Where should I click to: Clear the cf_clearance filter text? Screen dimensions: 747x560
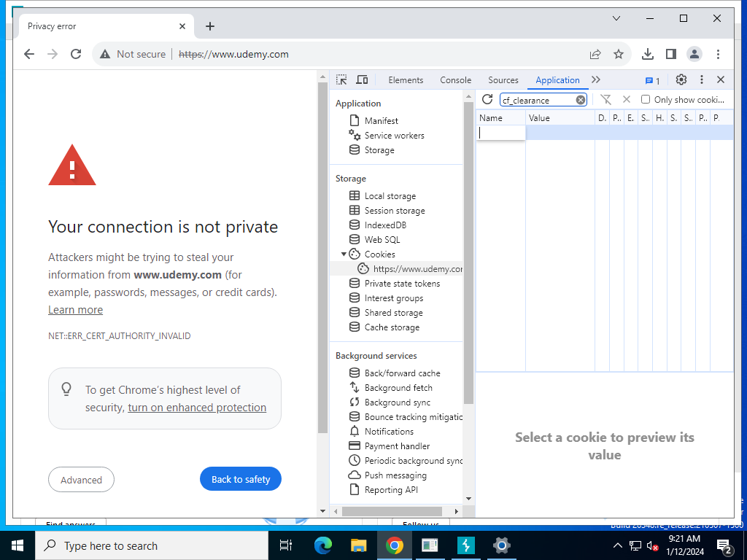point(580,100)
